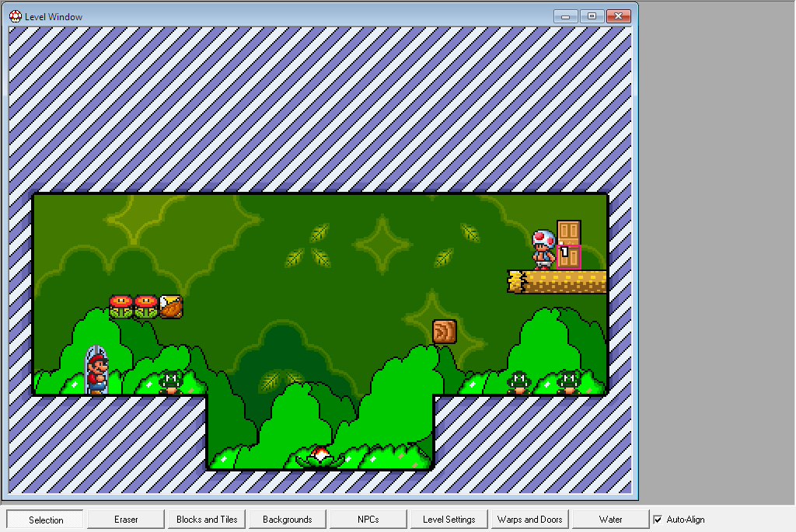
Task: Select the goomba enemy on left ground
Action: click(x=171, y=382)
